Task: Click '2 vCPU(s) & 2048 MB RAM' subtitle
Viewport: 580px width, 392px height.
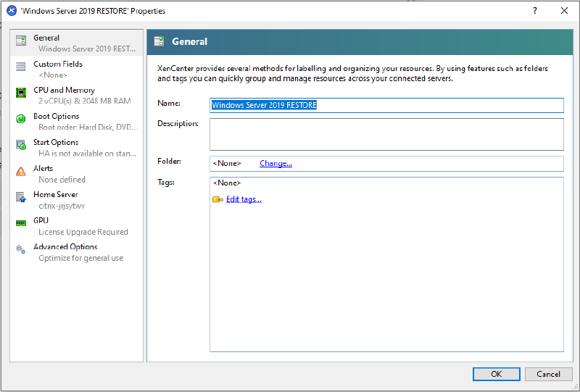Action: click(x=85, y=101)
